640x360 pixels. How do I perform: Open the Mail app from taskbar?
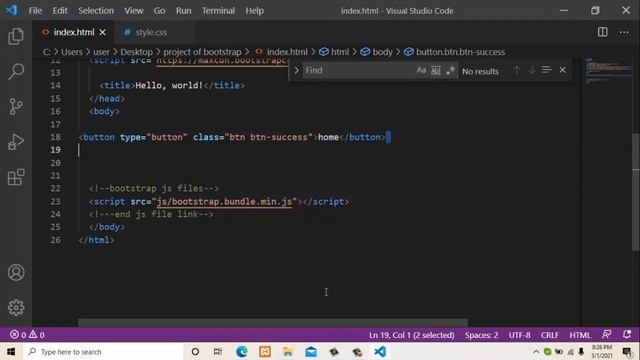[311, 351]
